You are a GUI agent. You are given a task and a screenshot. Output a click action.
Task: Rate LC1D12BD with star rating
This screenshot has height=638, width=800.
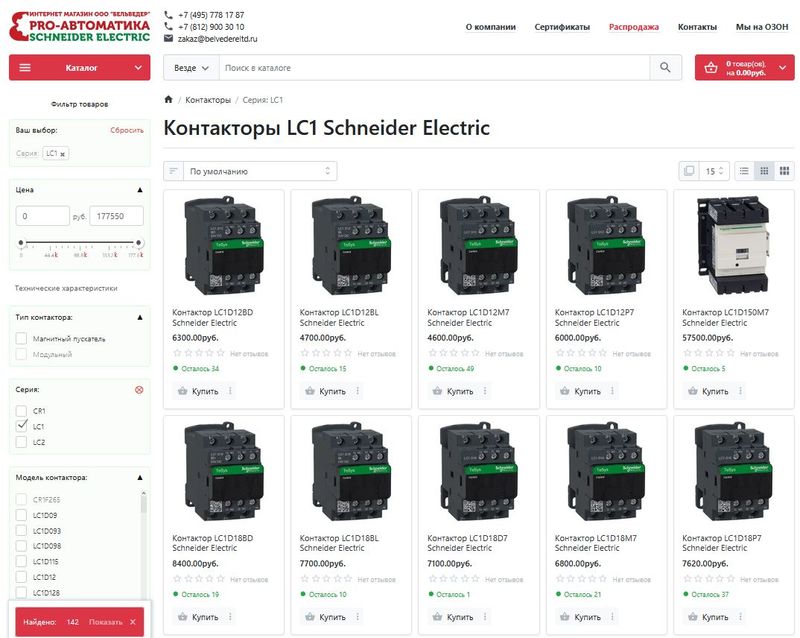(x=199, y=353)
